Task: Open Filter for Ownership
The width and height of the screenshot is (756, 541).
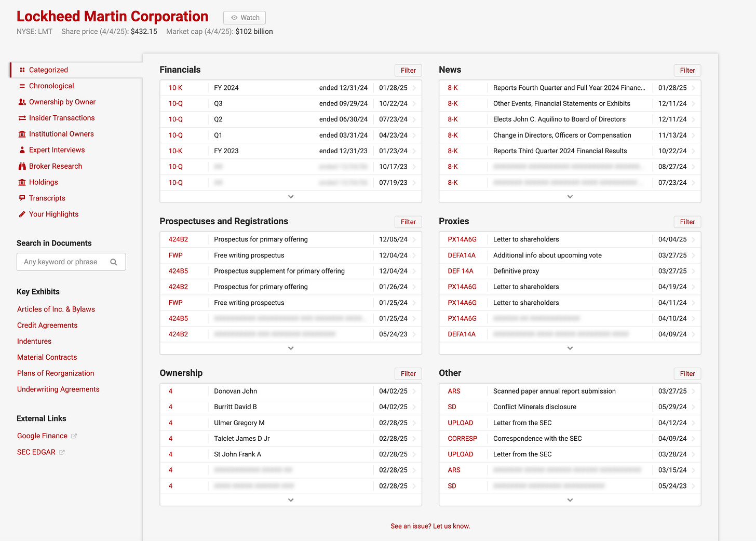Action: (408, 374)
